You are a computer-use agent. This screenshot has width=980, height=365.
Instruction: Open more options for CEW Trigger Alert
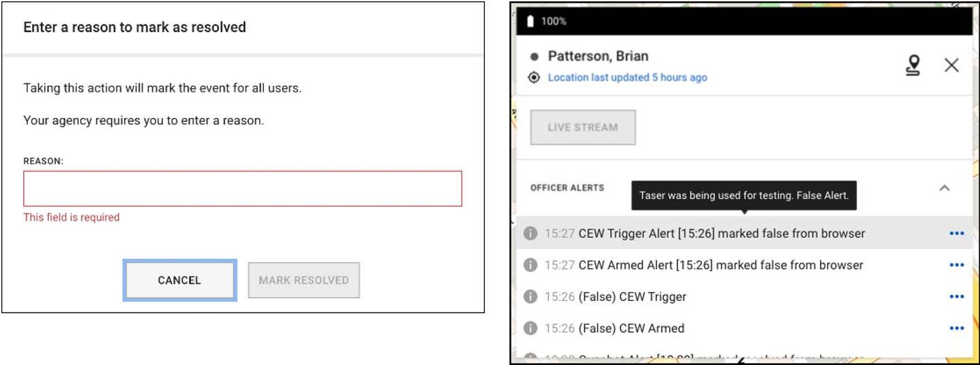click(956, 234)
